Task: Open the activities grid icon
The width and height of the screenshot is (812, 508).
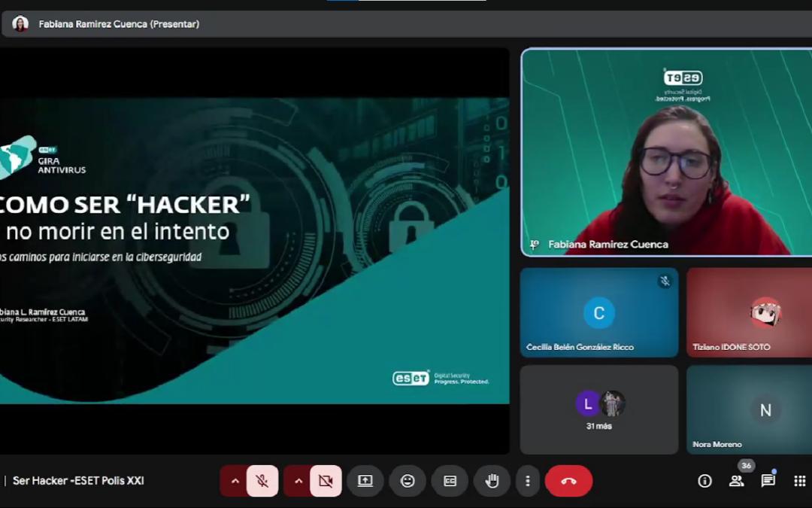Action: click(799, 481)
